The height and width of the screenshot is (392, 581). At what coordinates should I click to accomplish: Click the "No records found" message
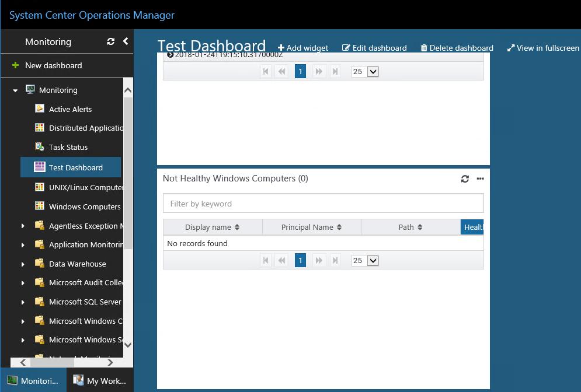click(197, 243)
